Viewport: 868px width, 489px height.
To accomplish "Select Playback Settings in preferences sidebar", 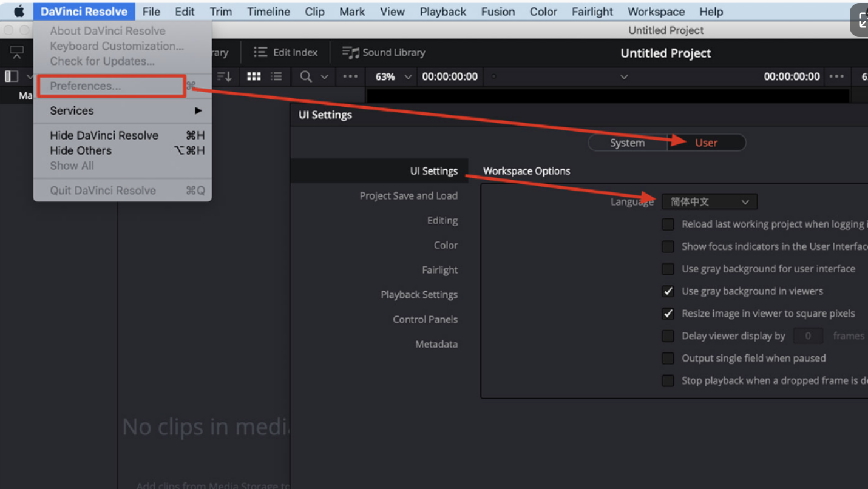I will [419, 295].
